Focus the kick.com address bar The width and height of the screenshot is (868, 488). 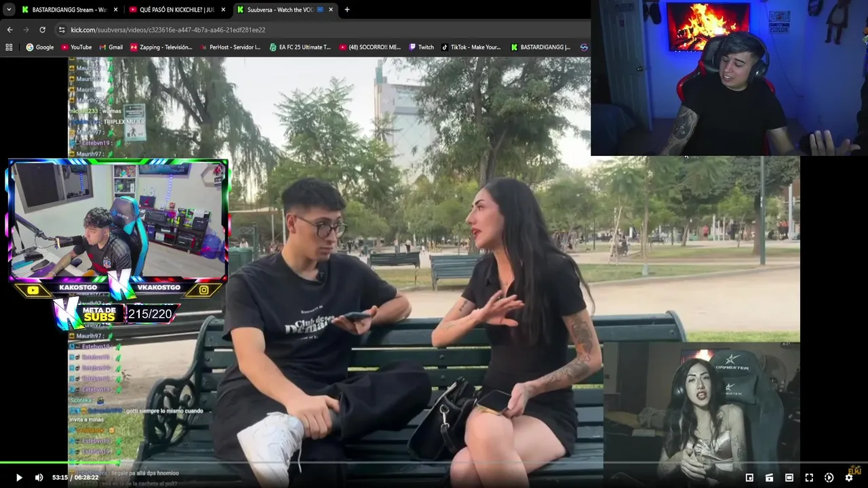322,30
